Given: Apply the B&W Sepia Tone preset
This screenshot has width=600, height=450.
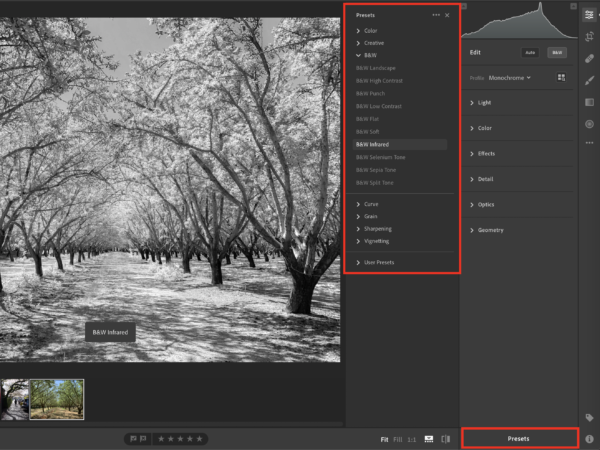Looking at the screenshot, I should [x=376, y=170].
